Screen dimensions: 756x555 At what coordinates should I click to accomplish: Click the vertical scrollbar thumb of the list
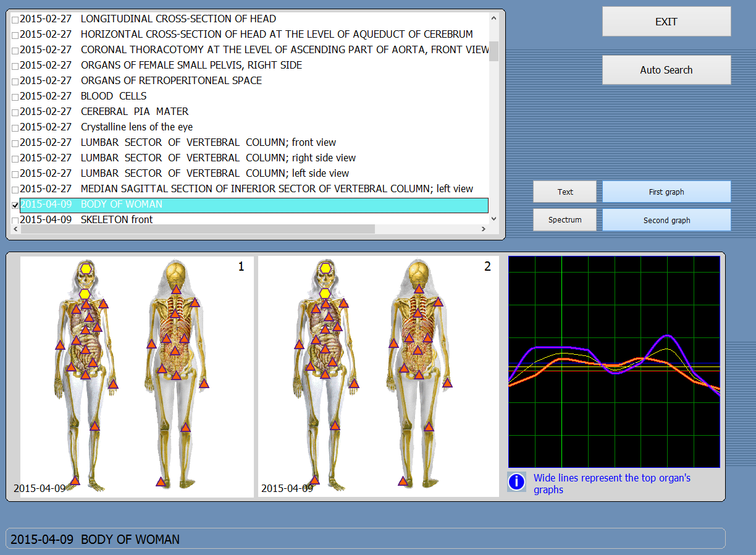(x=493, y=51)
